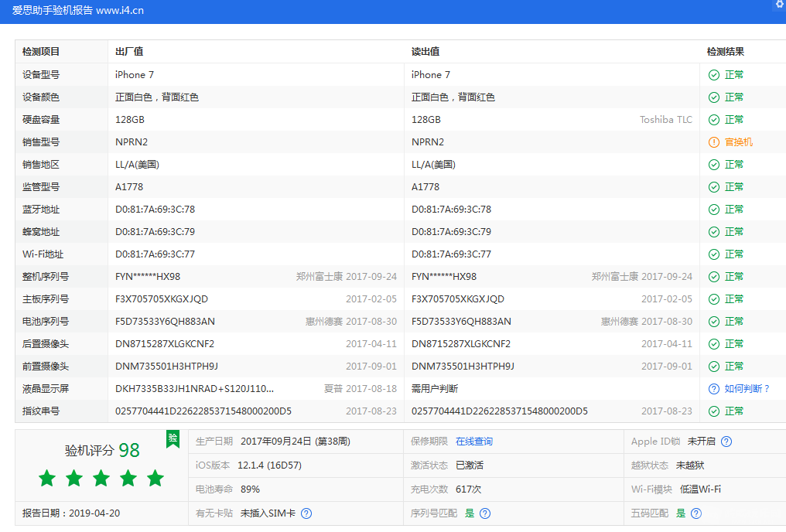This screenshot has width=786, height=532.
Task: Select the green check icon for 电池序列号
Action: [714, 322]
